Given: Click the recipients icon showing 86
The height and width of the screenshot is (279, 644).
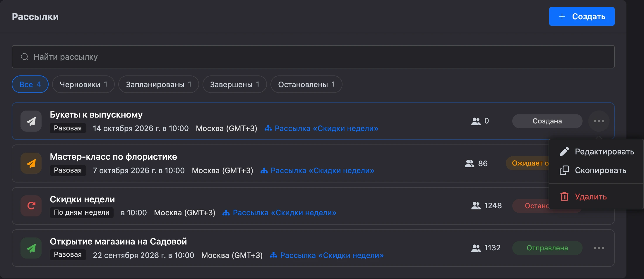Looking at the screenshot, I should click(x=470, y=163).
